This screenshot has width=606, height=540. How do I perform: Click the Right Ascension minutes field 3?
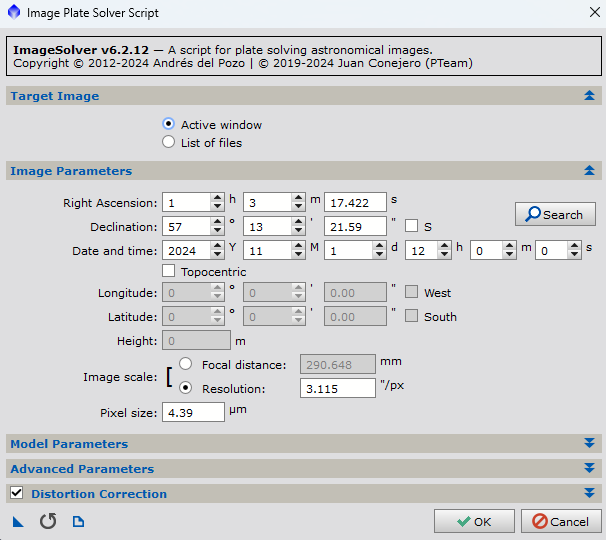pyautogui.click(x=268, y=202)
